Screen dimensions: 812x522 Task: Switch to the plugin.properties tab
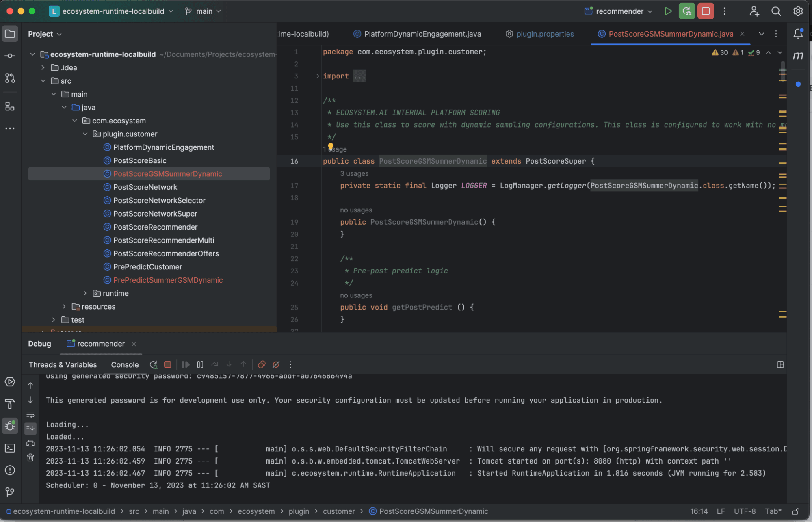click(x=545, y=34)
